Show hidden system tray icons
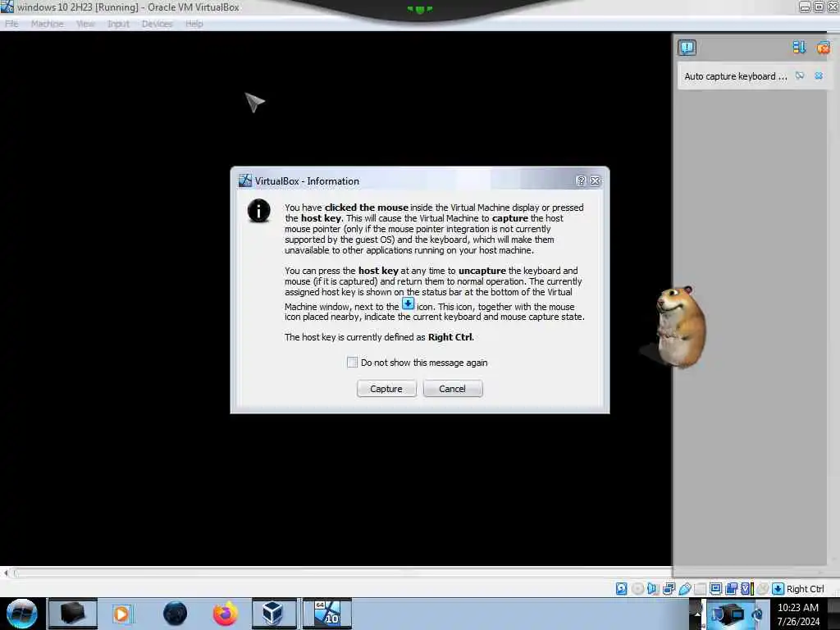 coord(697,614)
